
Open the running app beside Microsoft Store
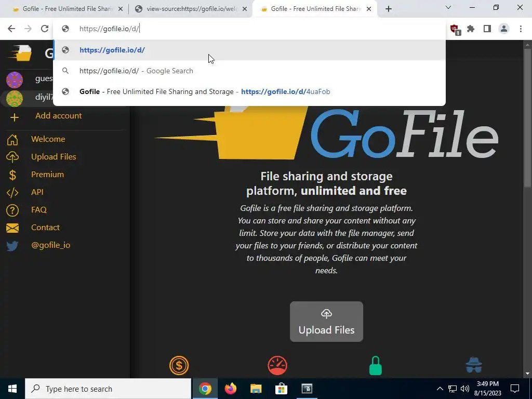(307, 389)
